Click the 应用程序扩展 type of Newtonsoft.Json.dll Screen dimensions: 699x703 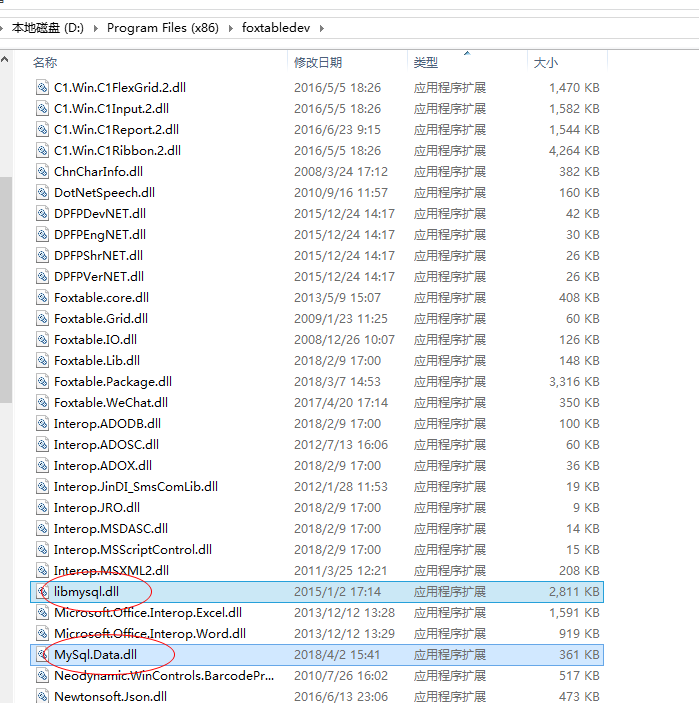pyautogui.click(x=450, y=696)
